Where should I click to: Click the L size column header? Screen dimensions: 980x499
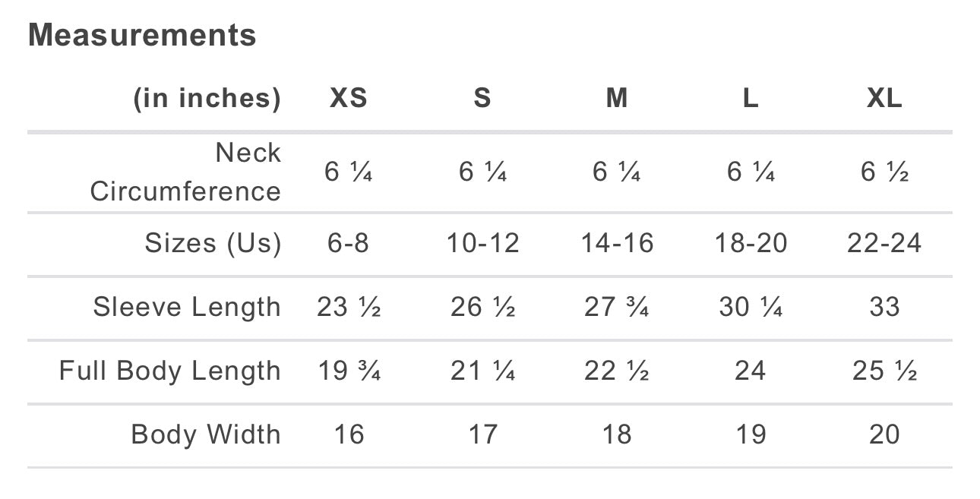(751, 98)
